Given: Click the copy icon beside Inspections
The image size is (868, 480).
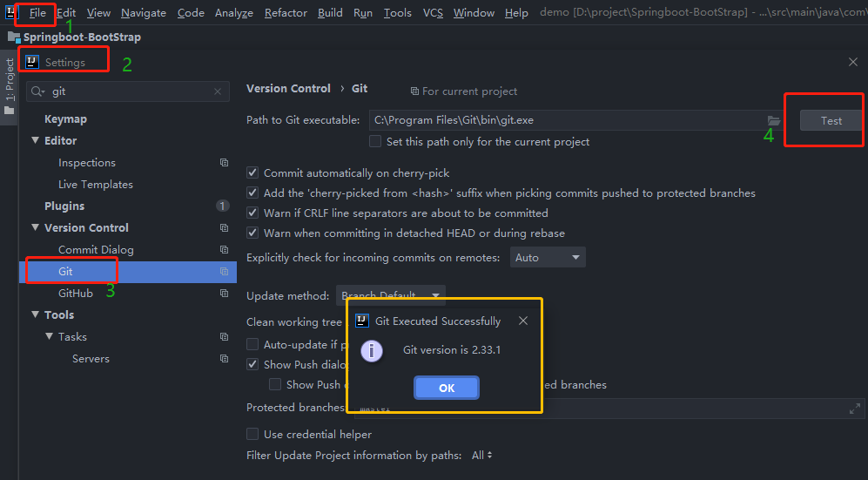Looking at the screenshot, I should click(224, 163).
